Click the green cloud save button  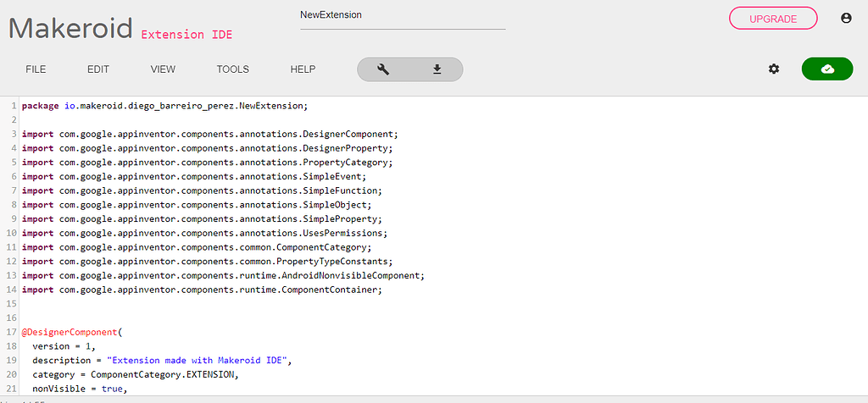[x=827, y=69]
